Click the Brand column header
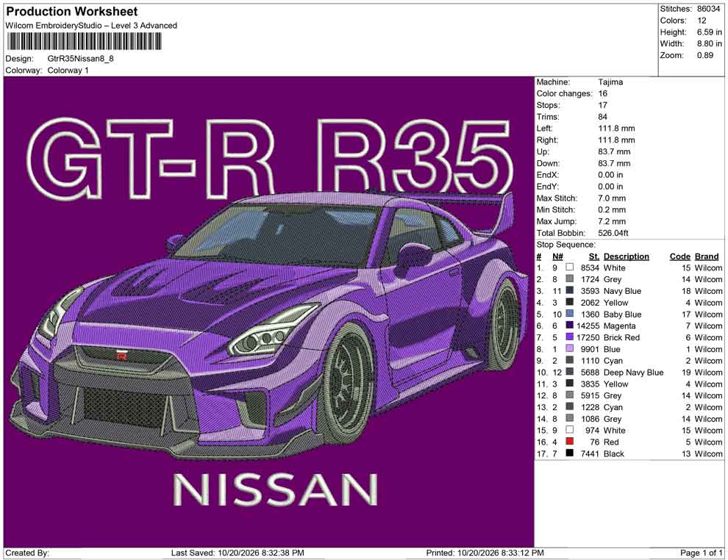Screen dimensions: 728x560 pos(707,256)
